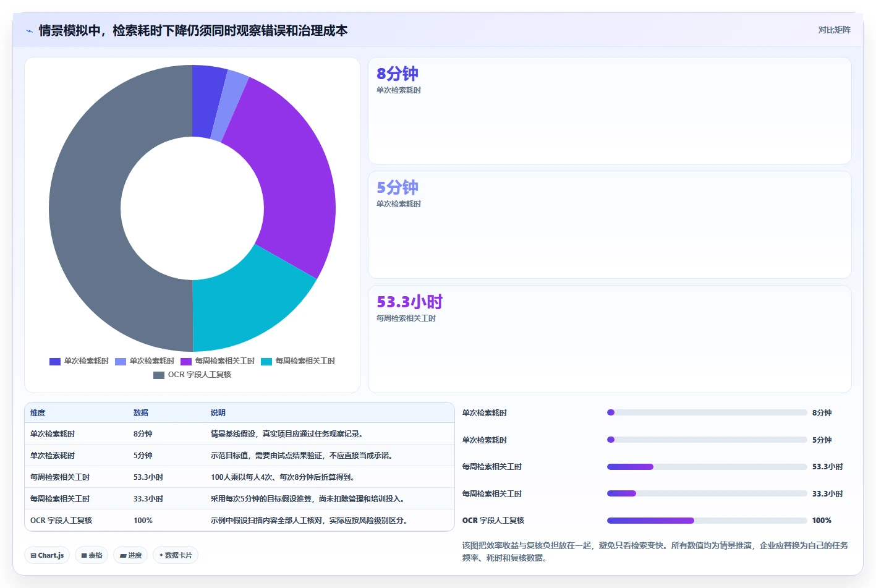The width and height of the screenshot is (876, 588).
Task: Open the 对比矩阵 link in the header
Action: pyautogui.click(x=834, y=30)
